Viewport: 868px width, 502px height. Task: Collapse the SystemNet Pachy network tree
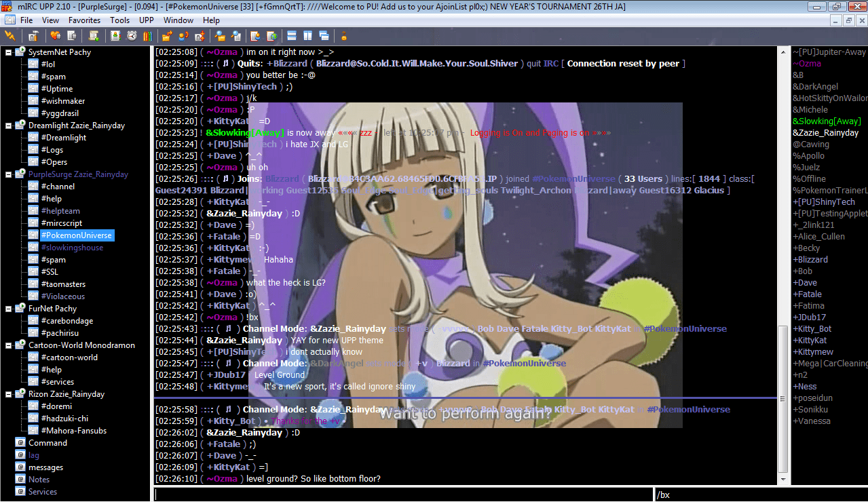8,52
